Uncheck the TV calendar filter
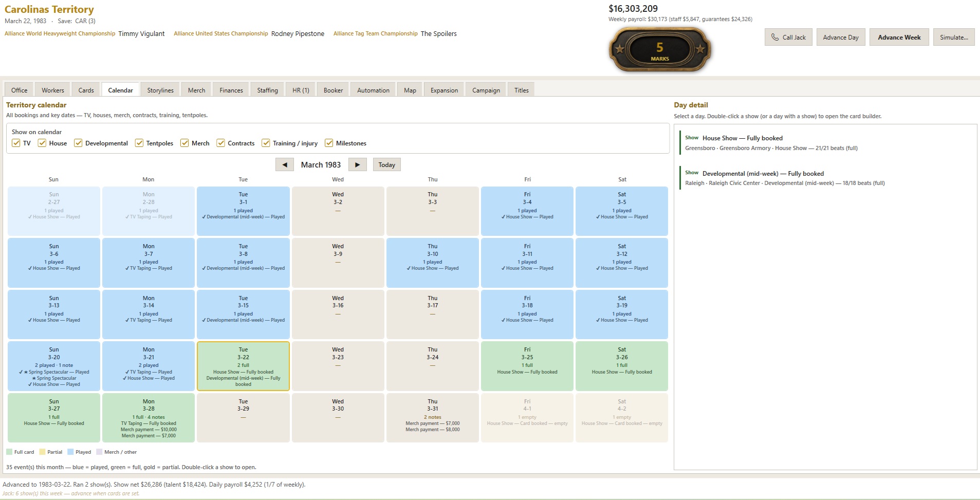This screenshot has width=980, height=500. point(16,143)
